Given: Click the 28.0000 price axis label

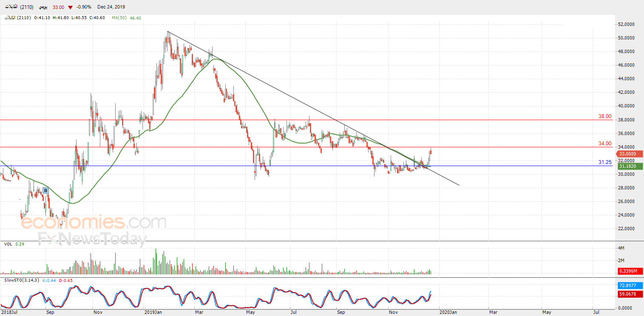Looking at the screenshot, I should tap(626, 188).
